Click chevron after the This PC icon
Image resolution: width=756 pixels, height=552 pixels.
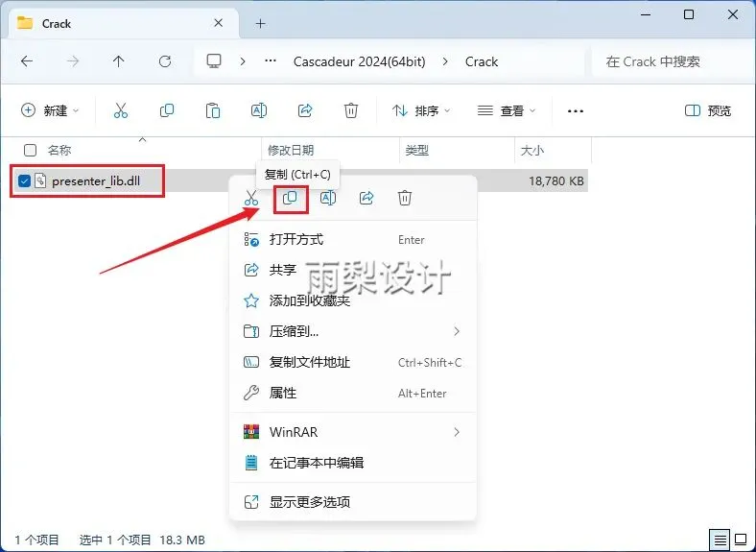click(243, 61)
